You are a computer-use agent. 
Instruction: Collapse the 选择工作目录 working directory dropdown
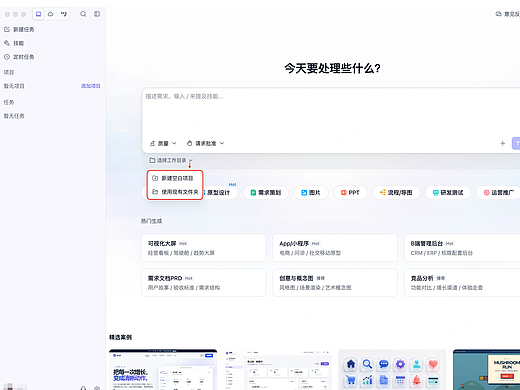click(171, 160)
